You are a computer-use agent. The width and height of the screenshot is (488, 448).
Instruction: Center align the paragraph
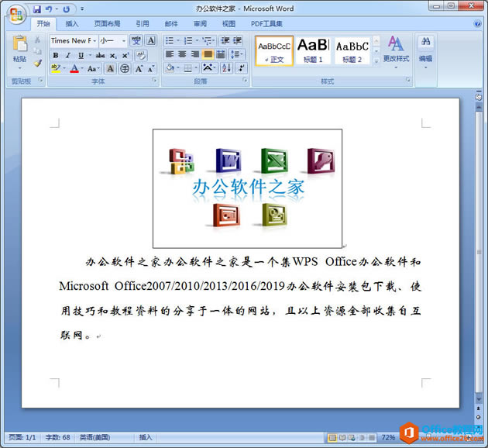(x=182, y=54)
